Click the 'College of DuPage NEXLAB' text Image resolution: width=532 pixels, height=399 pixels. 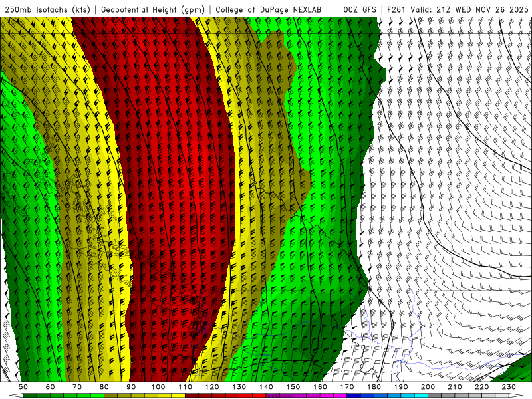tap(269, 10)
